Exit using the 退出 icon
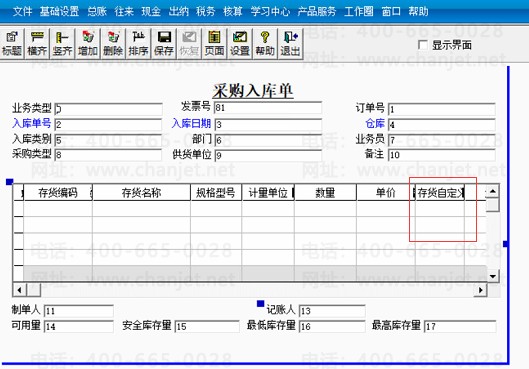Screen dimensions: 529x369 [290, 44]
